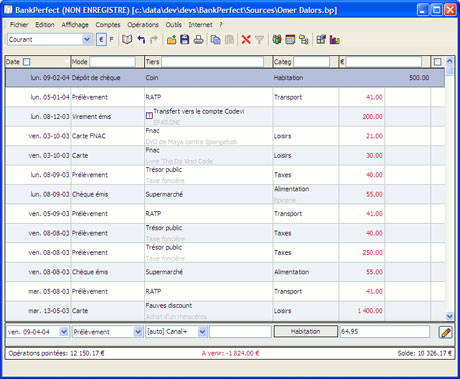Delete operation with red X icon

246,40
